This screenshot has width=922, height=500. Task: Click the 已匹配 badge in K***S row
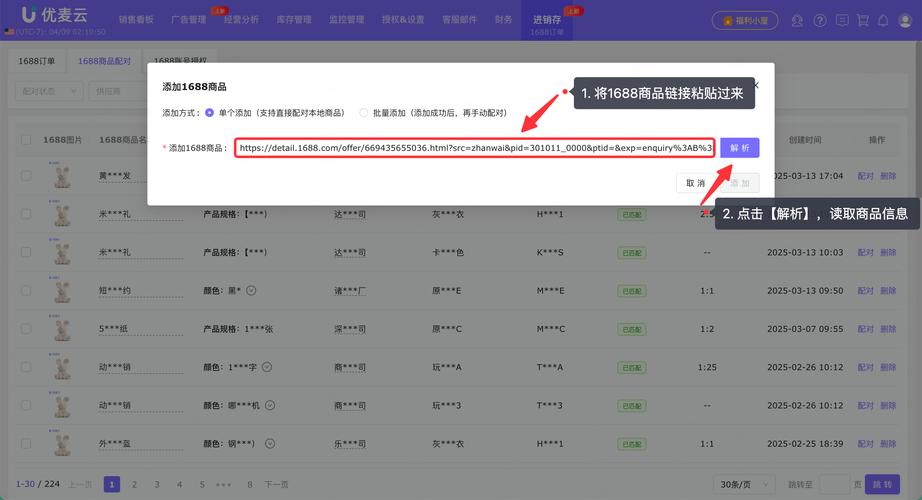(x=632, y=253)
